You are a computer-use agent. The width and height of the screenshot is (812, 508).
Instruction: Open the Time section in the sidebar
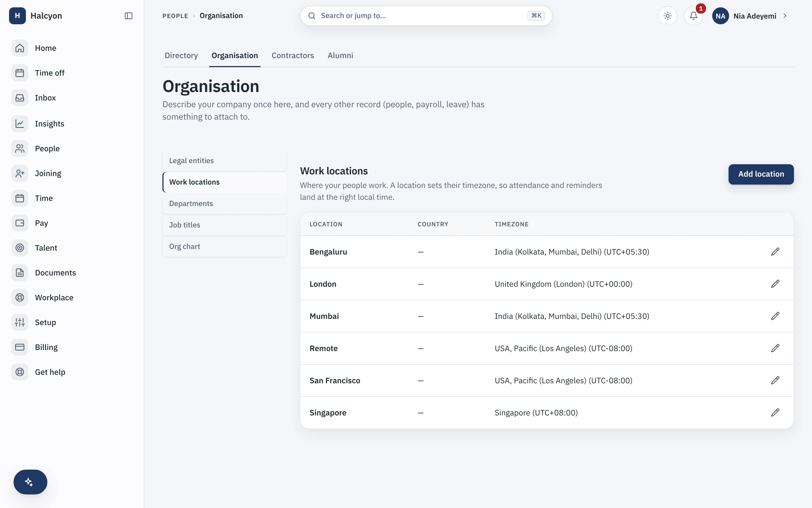point(72,198)
